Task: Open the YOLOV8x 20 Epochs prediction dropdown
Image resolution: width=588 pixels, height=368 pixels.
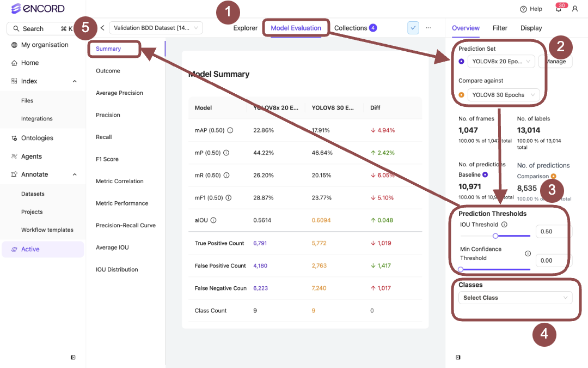Action: click(x=501, y=61)
